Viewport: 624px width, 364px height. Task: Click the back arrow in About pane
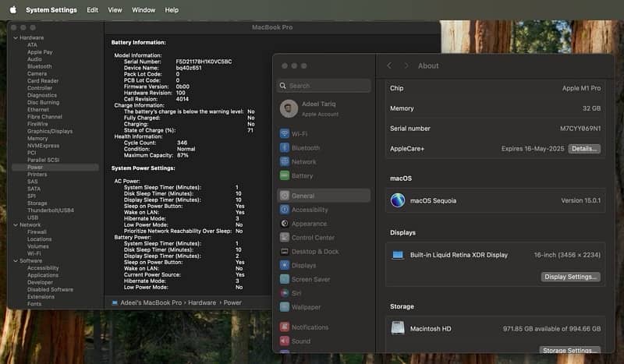pos(389,66)
